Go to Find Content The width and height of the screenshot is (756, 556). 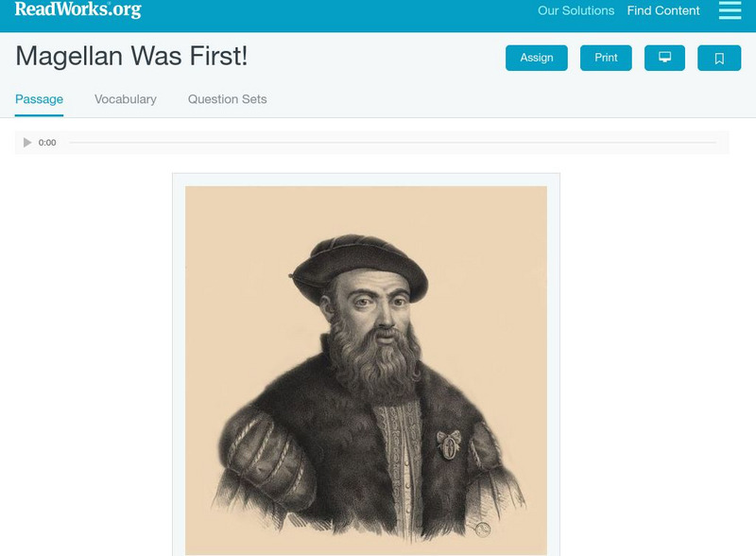coord(663,11)
